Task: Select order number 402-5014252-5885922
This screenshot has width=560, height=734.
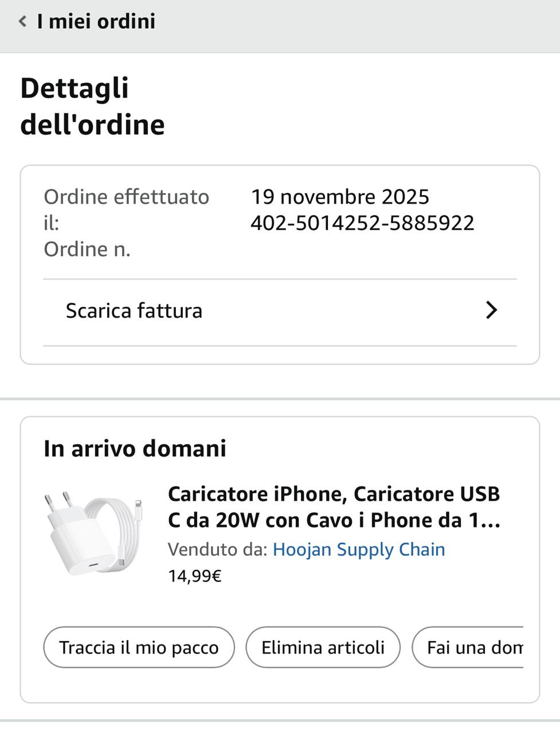Action: (362, 223)
